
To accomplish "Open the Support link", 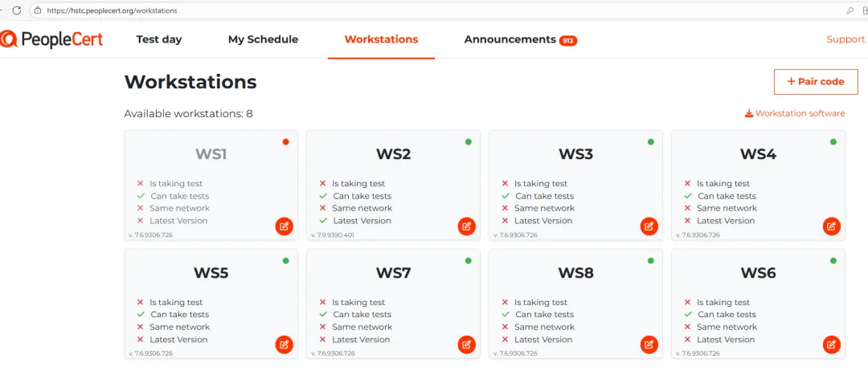I will [845, 39].
